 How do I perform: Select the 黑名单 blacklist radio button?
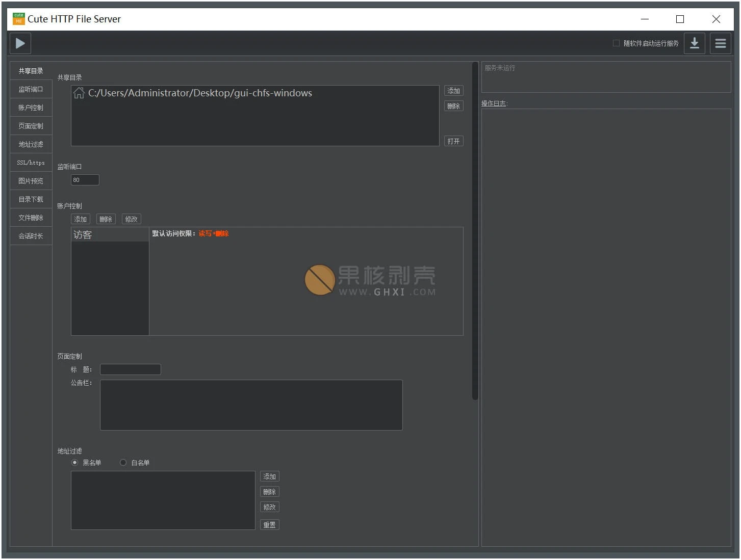click(75, 463)
